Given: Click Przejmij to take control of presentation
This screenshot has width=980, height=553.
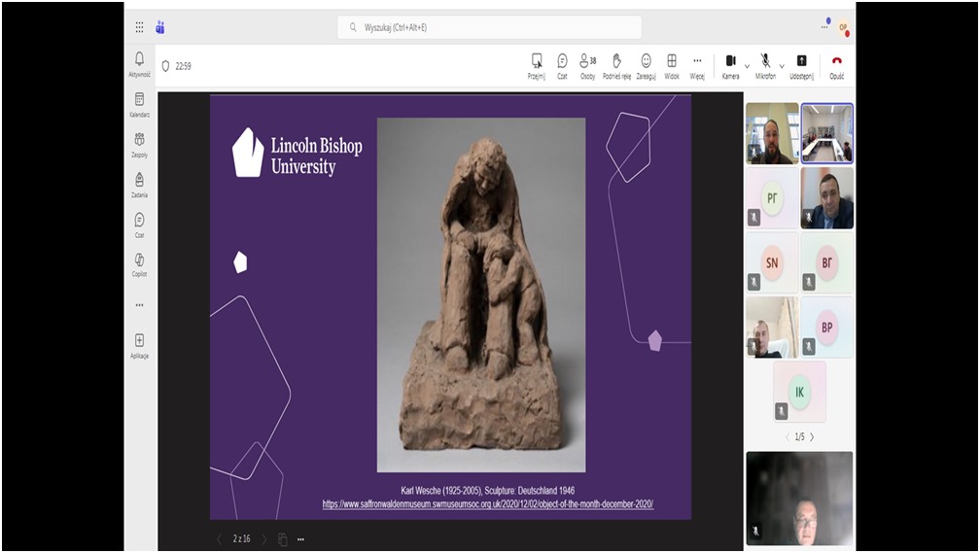Looking at the screenshot, I should (x=537, y=62).
